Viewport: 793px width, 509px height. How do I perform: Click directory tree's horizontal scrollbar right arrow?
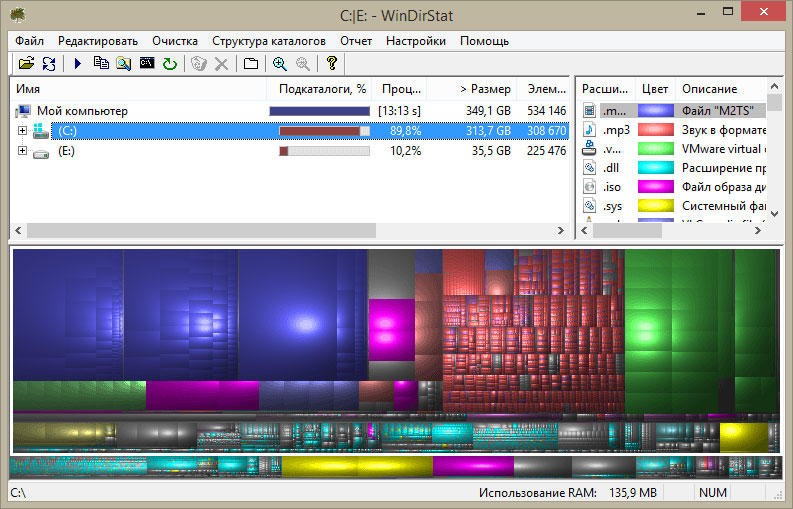click(x=561, y=231)
